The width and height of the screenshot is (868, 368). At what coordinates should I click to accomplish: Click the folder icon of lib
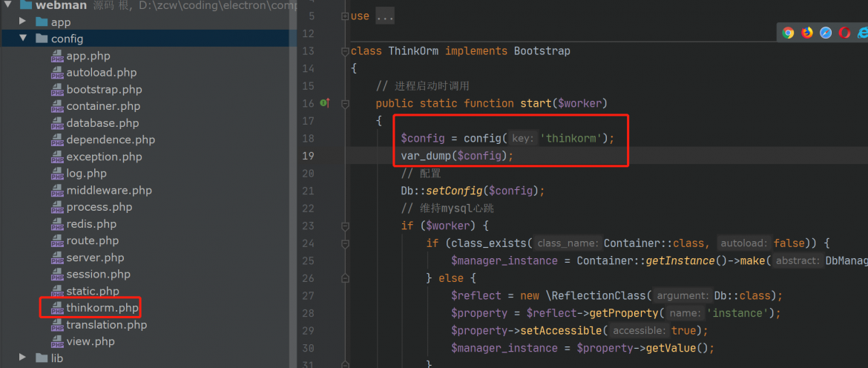pyautogui.click(x=42, y=358)
